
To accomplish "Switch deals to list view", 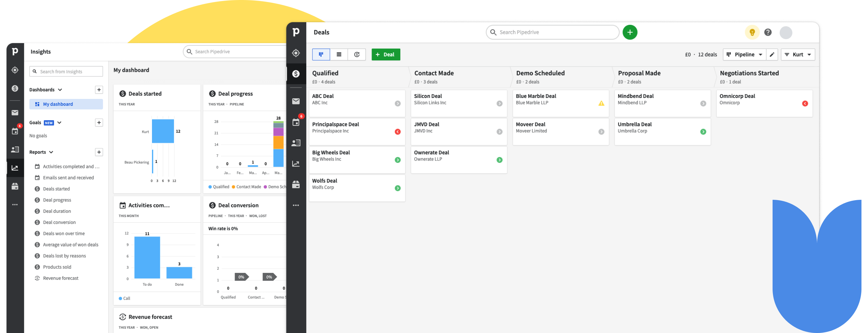I will click(339, 54).
